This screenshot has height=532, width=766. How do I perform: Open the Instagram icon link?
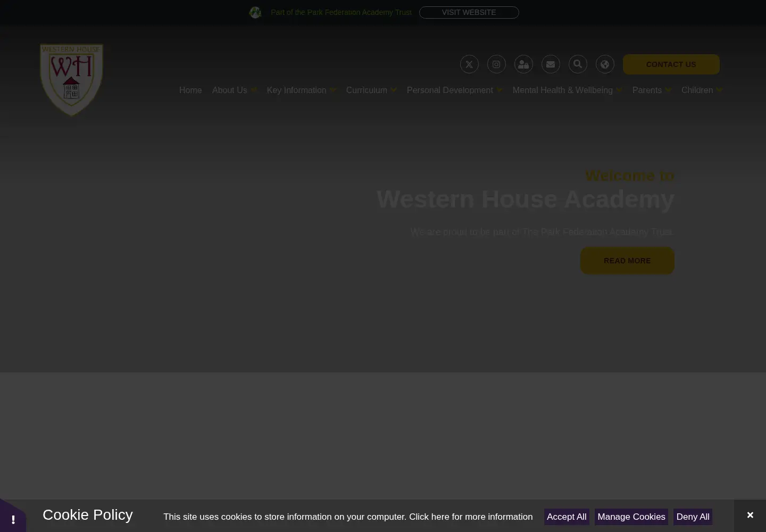[496, 64]
